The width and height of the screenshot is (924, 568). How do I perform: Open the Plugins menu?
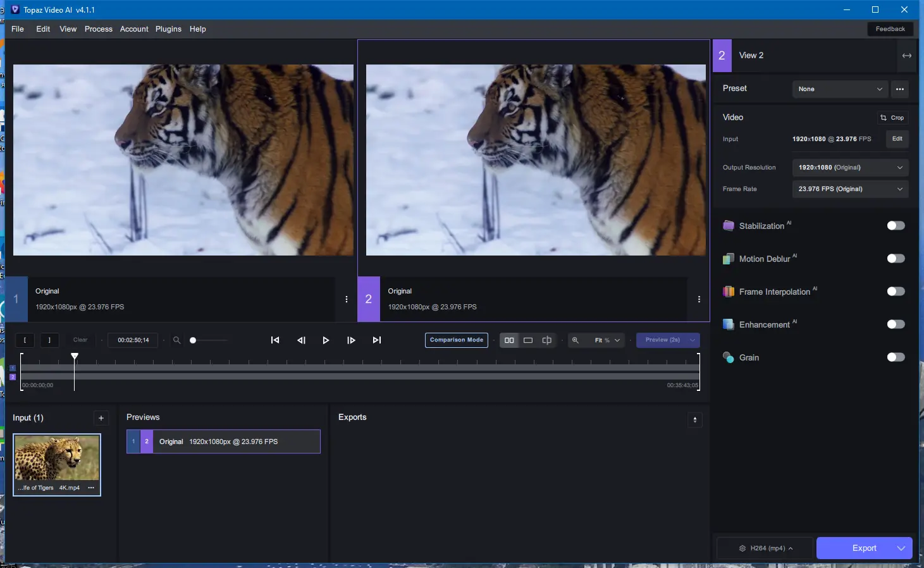(x=168, y=29)
